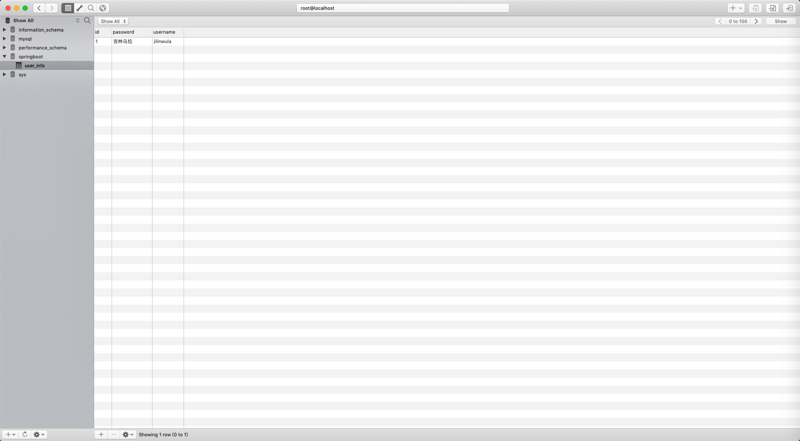This screenshot has height=441, width=800.
Task: Select the mysql database row
Action: [47, 39]
